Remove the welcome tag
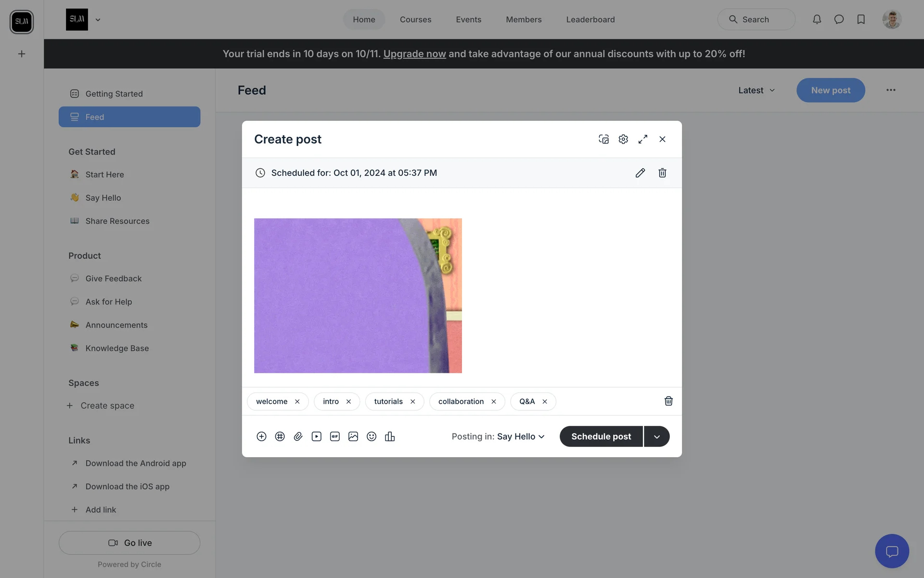Screen dimensions: 924x578 pyautogui.click(x=297, y=402)
